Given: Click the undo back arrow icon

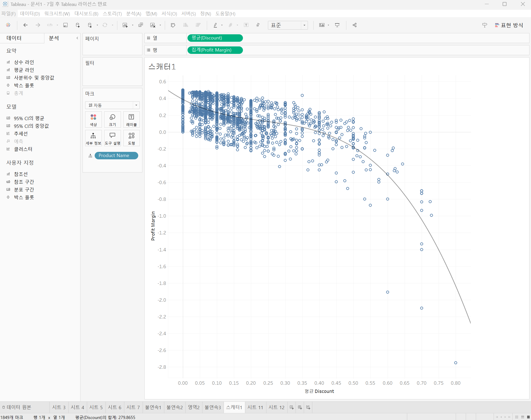Looking at the screenshot, I should tap(25, 25).
